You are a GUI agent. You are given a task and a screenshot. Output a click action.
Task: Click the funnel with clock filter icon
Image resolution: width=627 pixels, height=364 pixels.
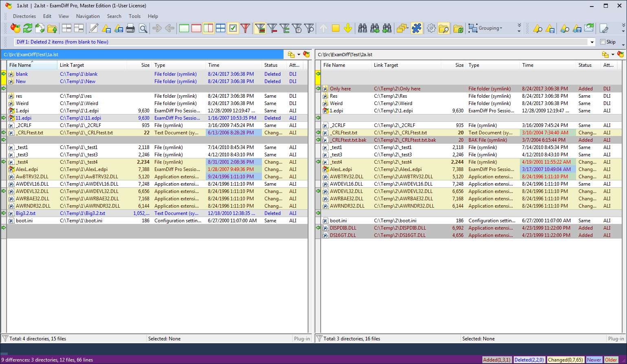(x=297, y=28)
